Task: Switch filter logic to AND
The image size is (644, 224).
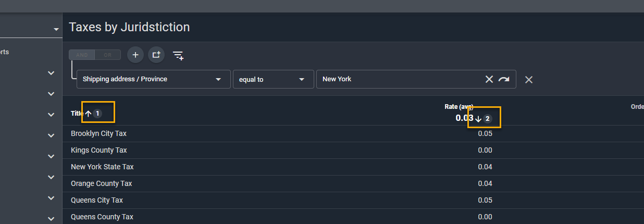Action: click(82, 55)
